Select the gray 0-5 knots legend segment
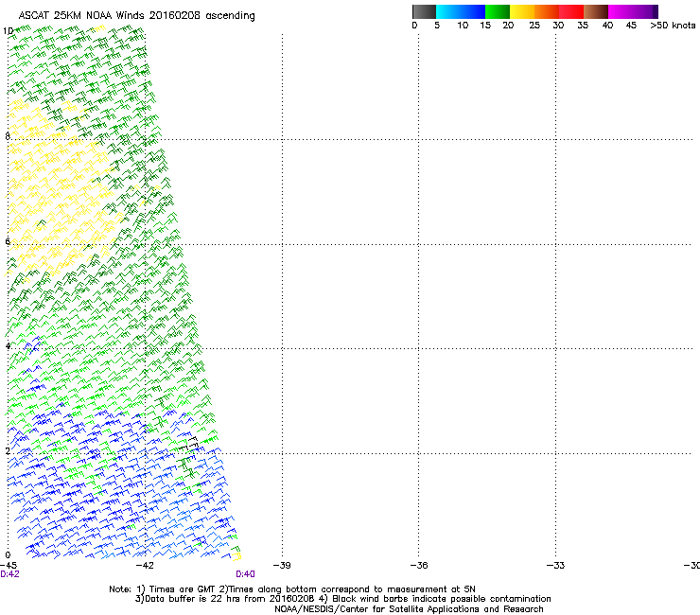Viewport: 700px width, 615px height. (x=424, y=11)
